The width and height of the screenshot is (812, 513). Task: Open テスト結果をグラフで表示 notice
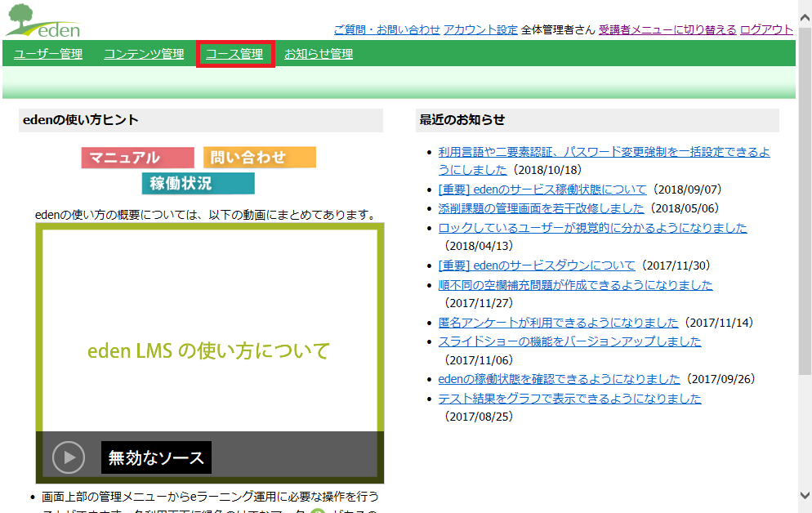(x=569, y=399)
